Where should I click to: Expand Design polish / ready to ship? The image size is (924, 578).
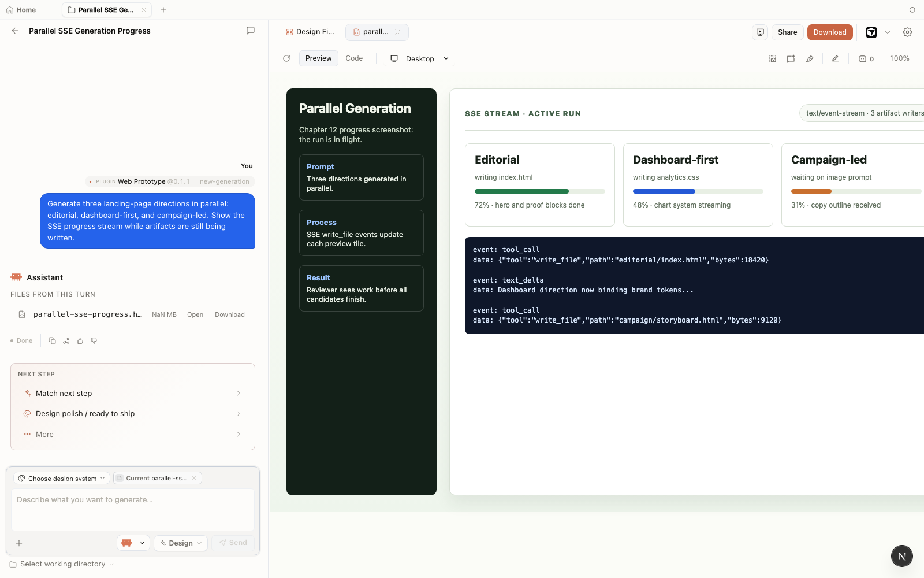[x=133, y=414]
